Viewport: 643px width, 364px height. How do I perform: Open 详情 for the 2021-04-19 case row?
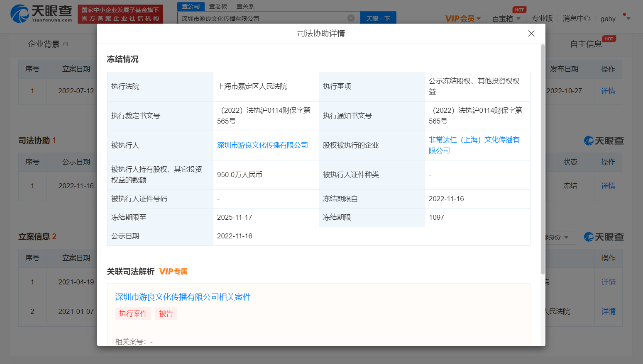(609, 282)
